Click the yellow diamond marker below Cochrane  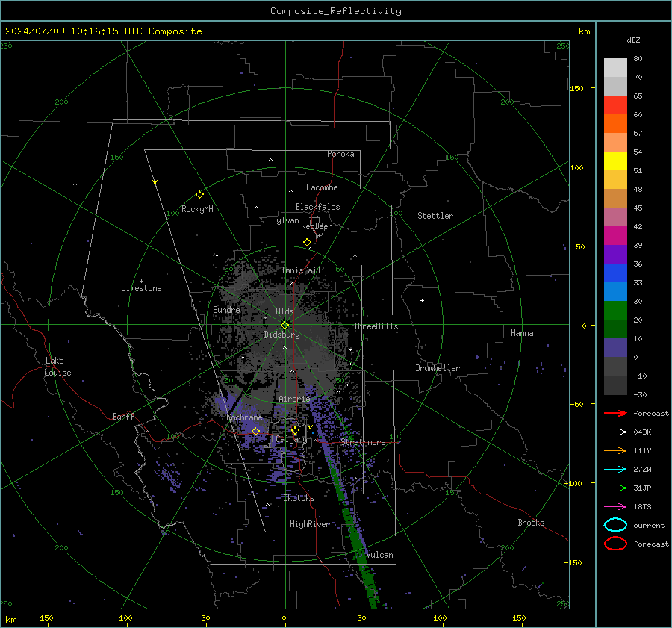(x=255, y=431)
